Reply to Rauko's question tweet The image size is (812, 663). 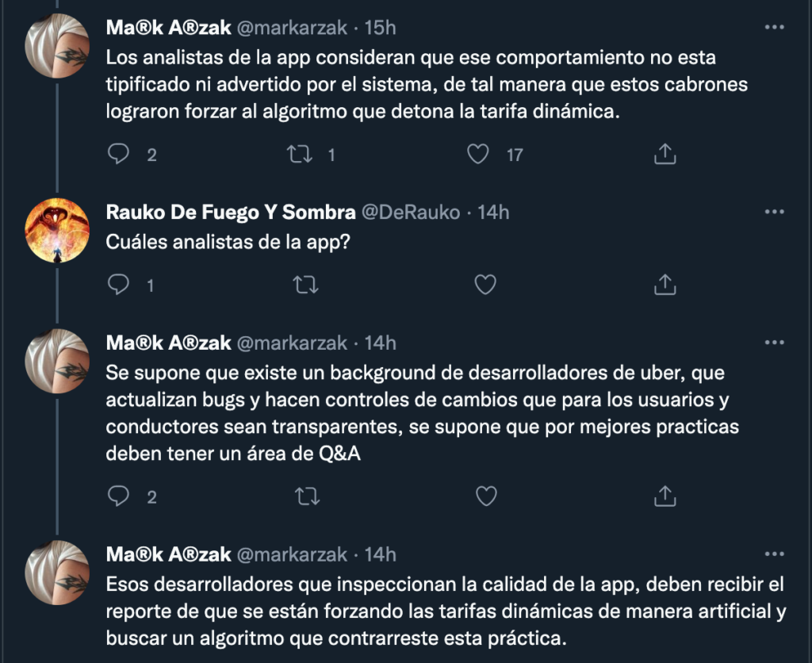pos(118,284)
